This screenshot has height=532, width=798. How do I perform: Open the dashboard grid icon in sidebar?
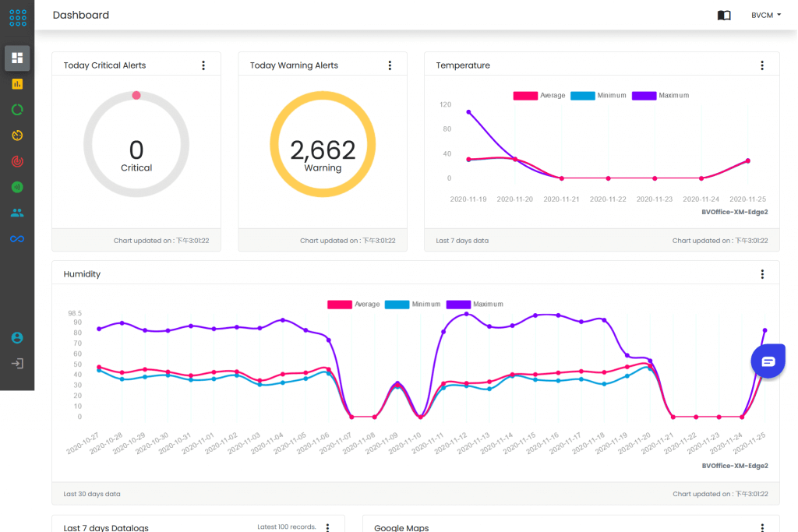(17, 58)
